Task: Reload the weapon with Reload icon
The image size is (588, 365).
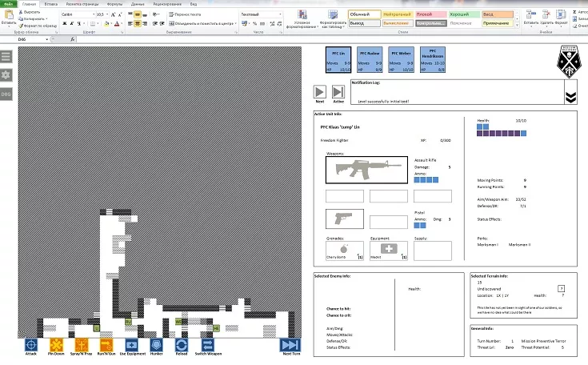Action: pyautogui.click(x=182, y=345)
